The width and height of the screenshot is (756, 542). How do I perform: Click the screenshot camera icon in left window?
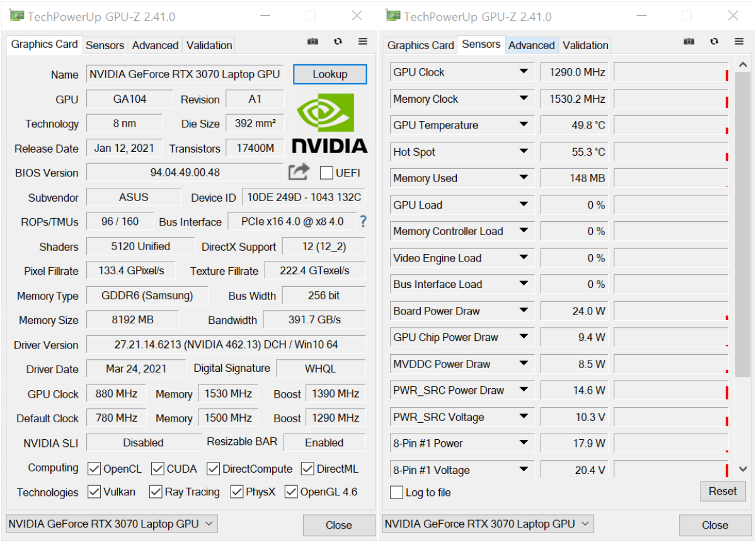pyautogui.click(x=312, y=42)
